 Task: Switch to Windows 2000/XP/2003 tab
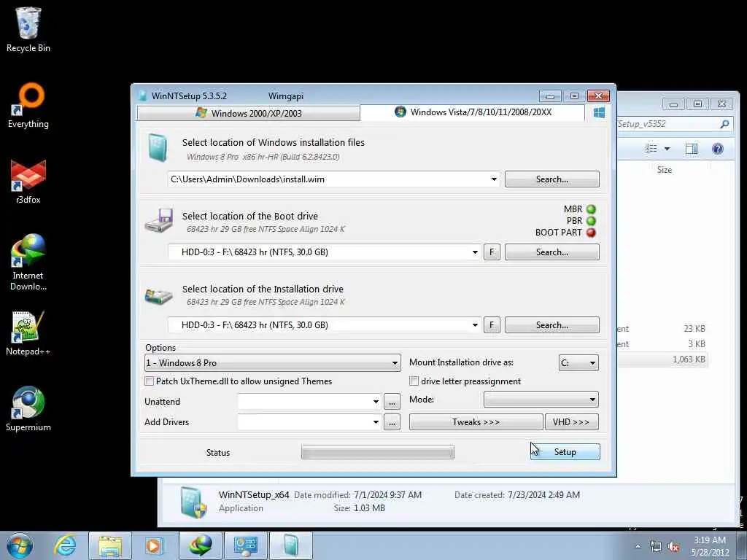pyautogui.click(x=248, y=113)
